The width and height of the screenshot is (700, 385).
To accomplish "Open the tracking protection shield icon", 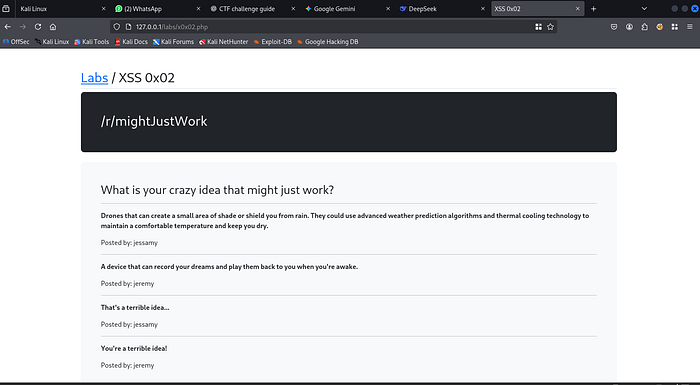I will coord(117,27).
